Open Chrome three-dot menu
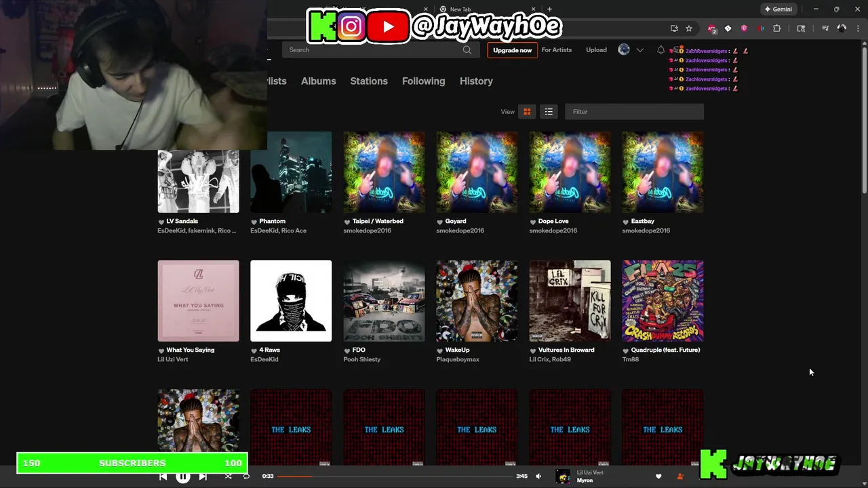868x488 pixels. (x=857, y=28)
